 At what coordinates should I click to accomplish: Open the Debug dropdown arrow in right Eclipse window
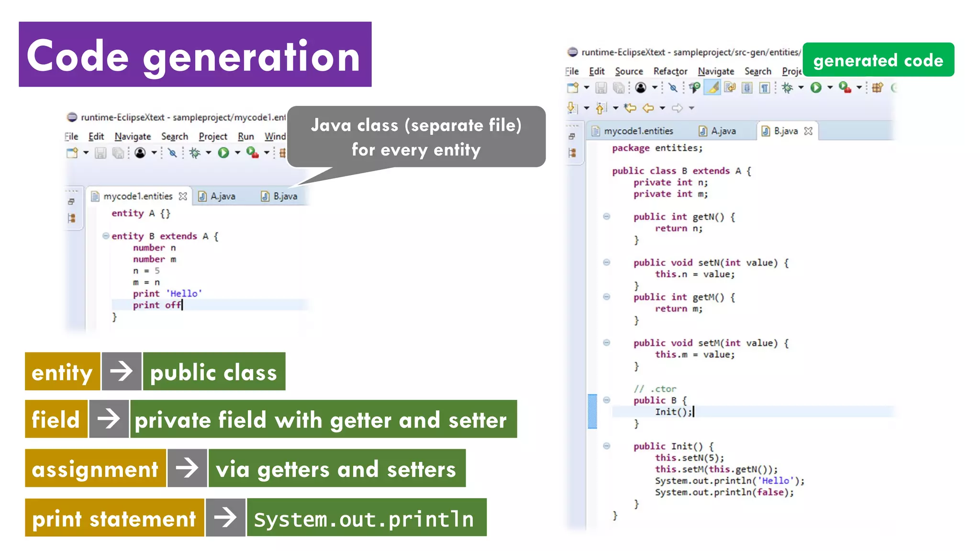pyautogui.click(x=801, y=88)
